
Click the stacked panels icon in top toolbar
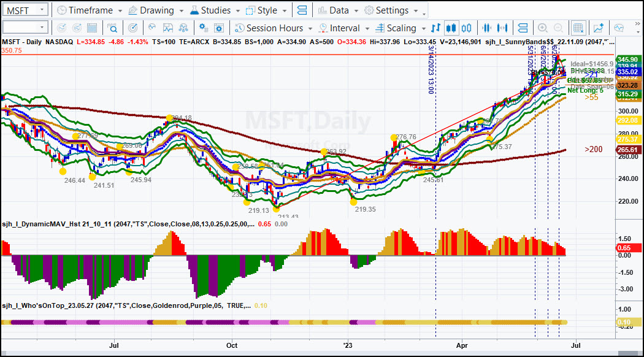pos(302,10)
